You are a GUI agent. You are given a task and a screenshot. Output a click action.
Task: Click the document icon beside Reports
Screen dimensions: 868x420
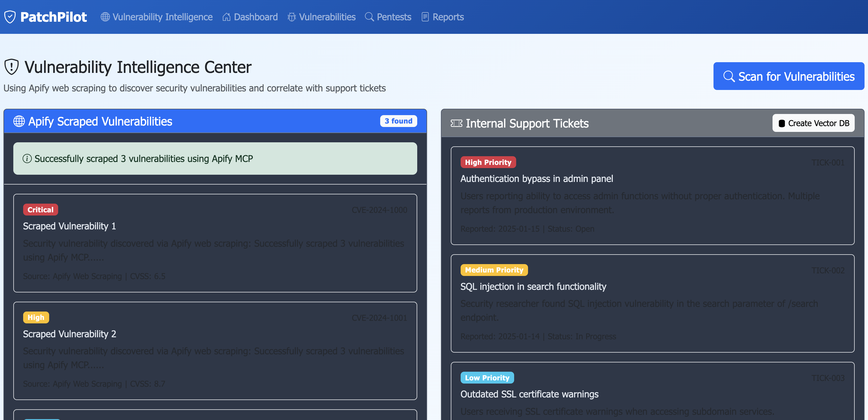tap(425, 17)
